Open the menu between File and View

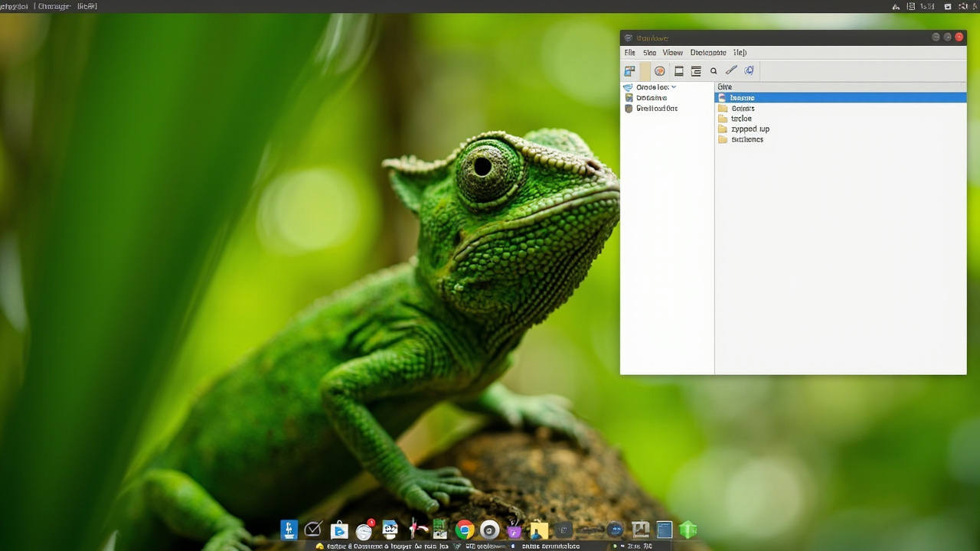[649, 53]
